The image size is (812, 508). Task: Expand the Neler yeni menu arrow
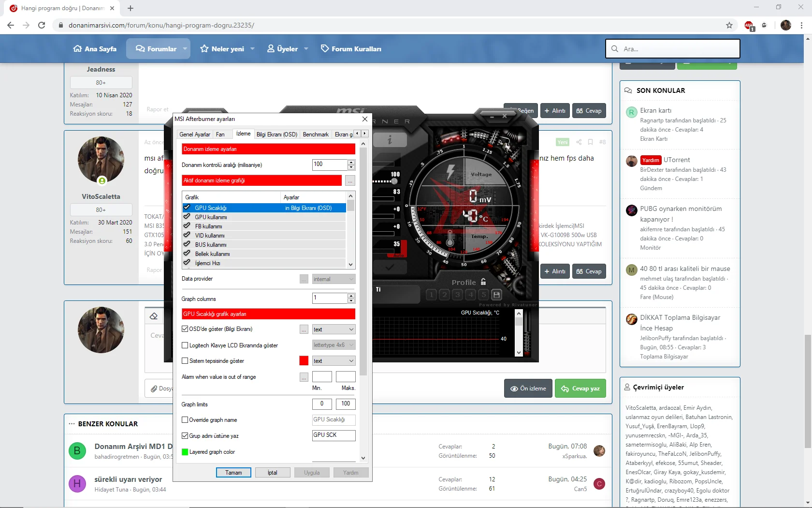(x=252, y=49)
